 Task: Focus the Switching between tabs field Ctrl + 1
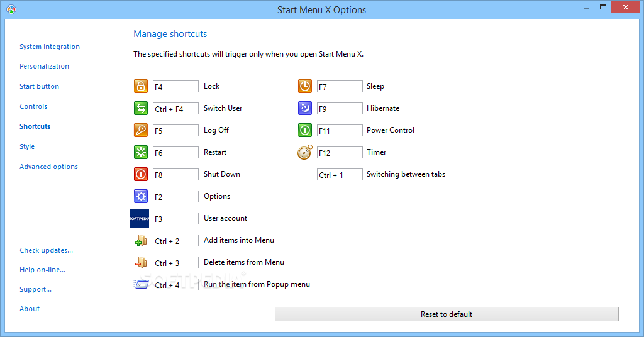point(340,174)
